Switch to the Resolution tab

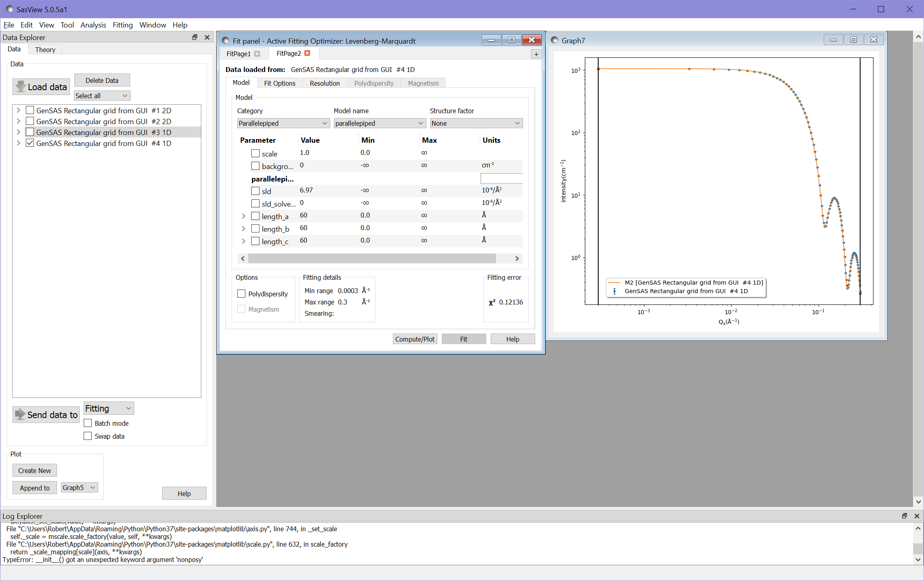click(x=324, y=83)
